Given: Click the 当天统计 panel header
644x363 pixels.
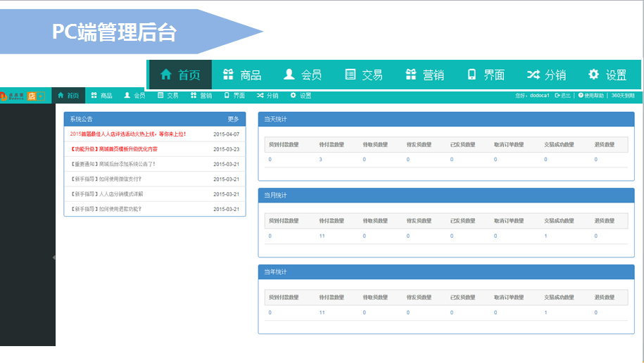Looking at the screenshot, I should click(x=446, y=119).
